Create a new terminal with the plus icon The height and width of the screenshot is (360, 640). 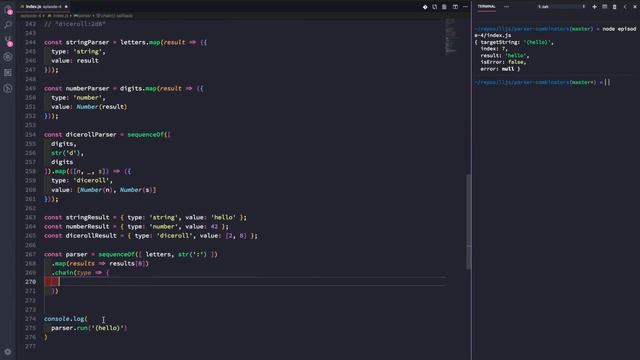click(x=594, y=7)
